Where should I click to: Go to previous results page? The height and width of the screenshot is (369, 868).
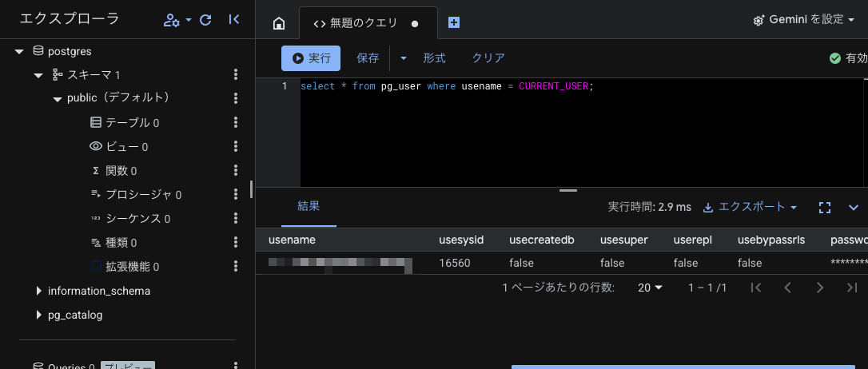788,287
